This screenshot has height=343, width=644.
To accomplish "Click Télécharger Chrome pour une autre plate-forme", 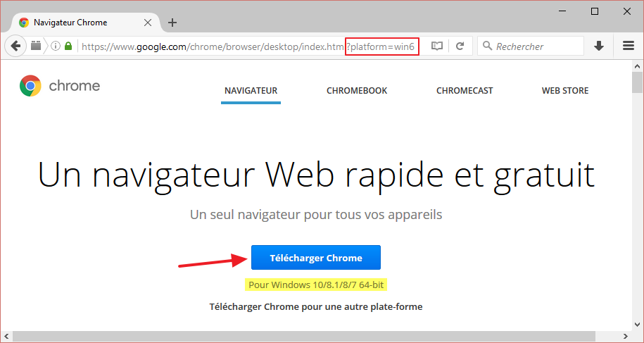I will (316, 306).
